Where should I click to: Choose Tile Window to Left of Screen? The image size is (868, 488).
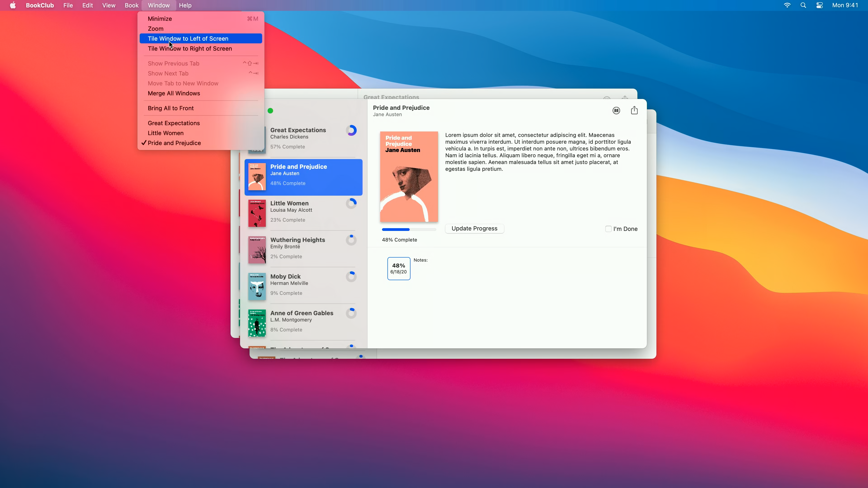(x=188, y=39)
